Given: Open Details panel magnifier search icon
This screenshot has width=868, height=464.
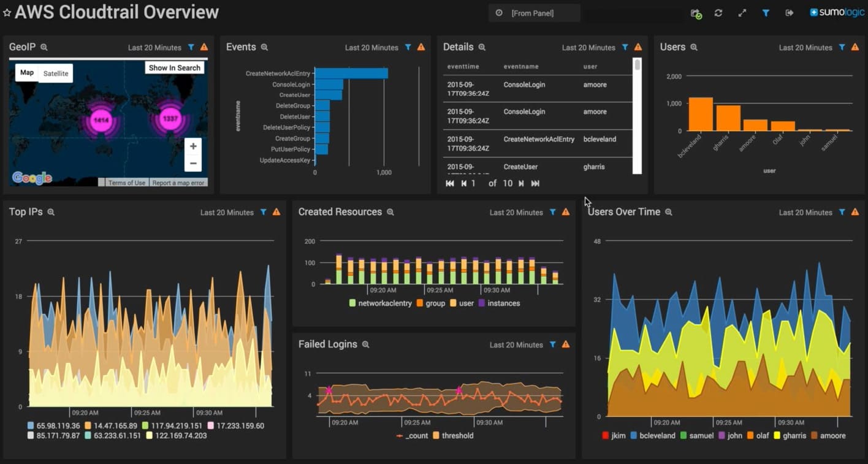Looking at the screenshot, I should point(482,47).
